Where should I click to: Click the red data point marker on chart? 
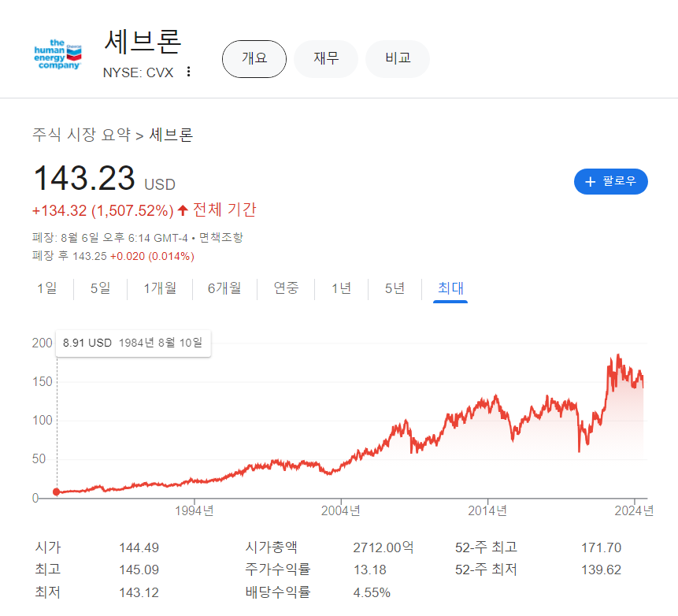tap(56, 492)
